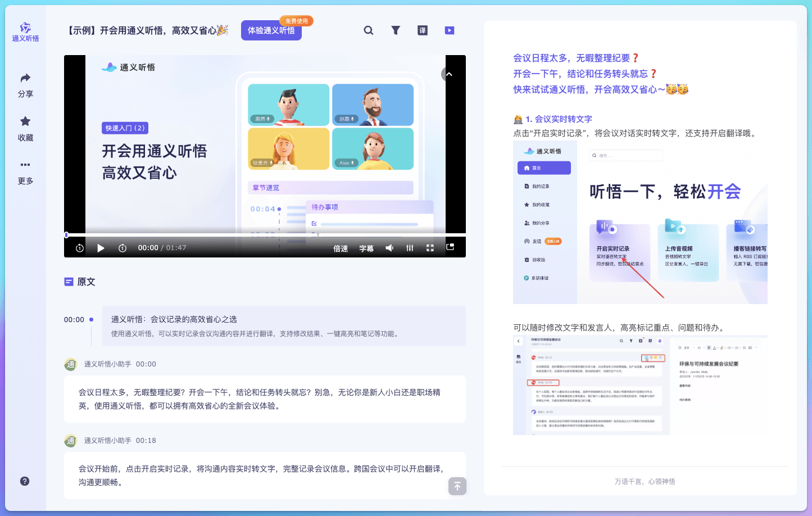The height and width of the screenshot is (516, 812).
Task: Click 通义听悟小助手 avatar at 00:18
Action: click(x=70, y=441)
